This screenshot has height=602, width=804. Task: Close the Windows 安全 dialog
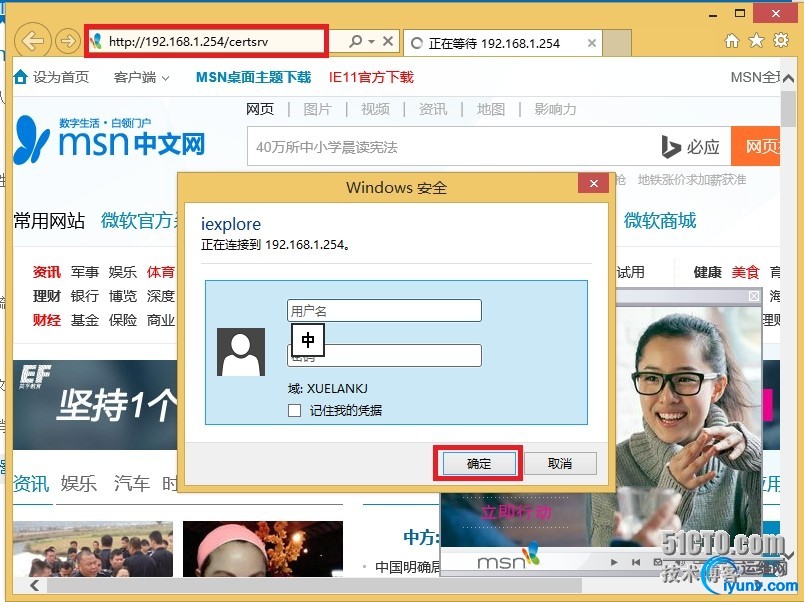[594, 183]
